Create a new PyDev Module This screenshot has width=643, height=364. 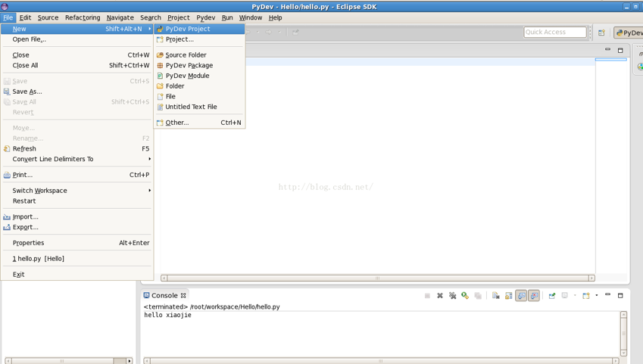tap(200, 76)
